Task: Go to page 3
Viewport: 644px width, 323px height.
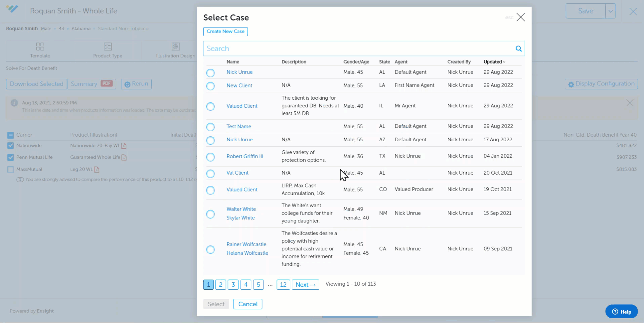Action: tap(233, 285)
